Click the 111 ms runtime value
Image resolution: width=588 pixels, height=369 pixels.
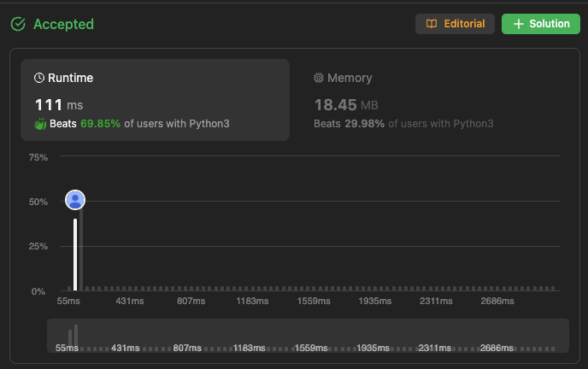click(59, 105)
